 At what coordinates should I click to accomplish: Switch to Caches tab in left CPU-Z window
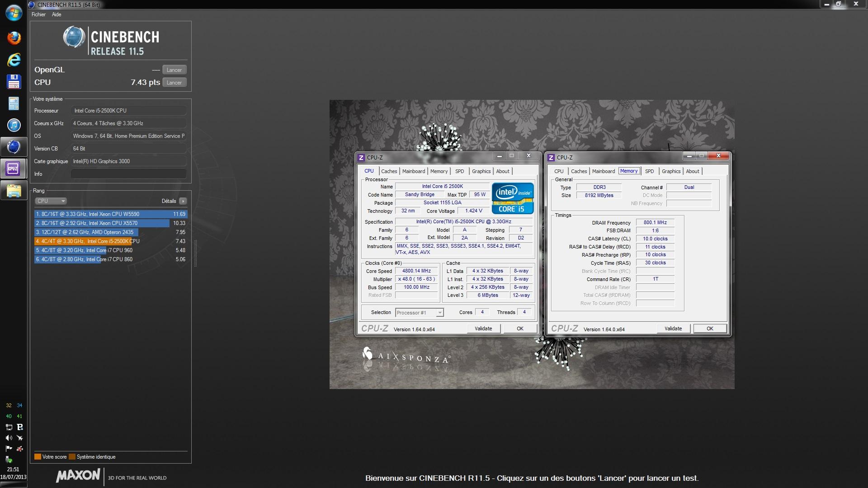(x=389, y=171)
